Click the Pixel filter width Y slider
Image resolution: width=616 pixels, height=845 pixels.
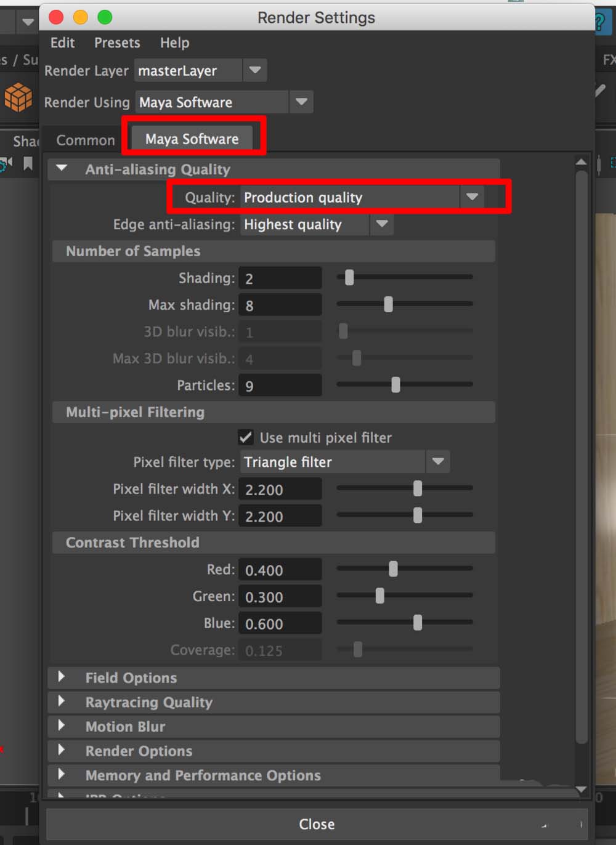pos(405,515)
